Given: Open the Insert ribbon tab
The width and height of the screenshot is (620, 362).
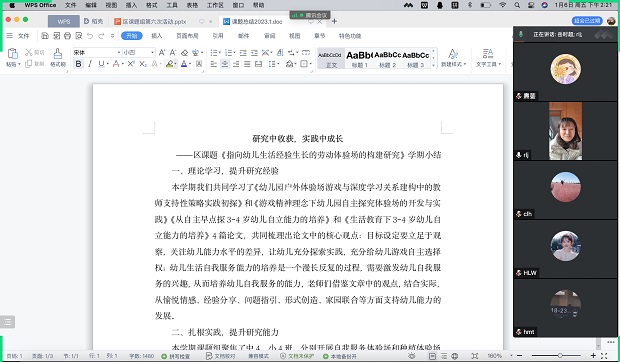Looking at the screenshot, I should (157, 36).
